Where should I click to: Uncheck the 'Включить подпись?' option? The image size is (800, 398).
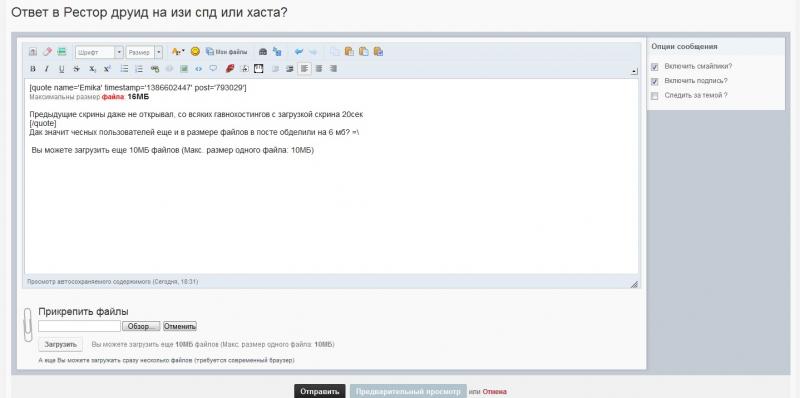[655, 81]
